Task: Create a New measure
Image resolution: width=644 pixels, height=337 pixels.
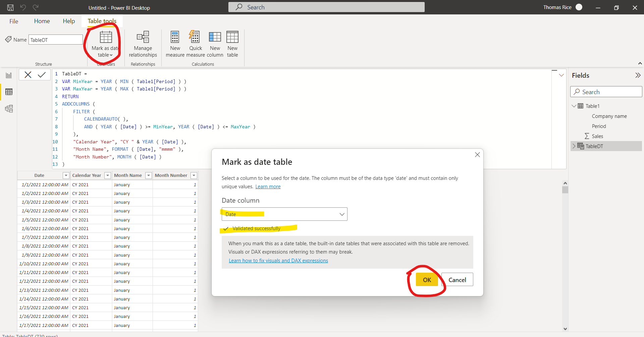Action: pos(175,44)
